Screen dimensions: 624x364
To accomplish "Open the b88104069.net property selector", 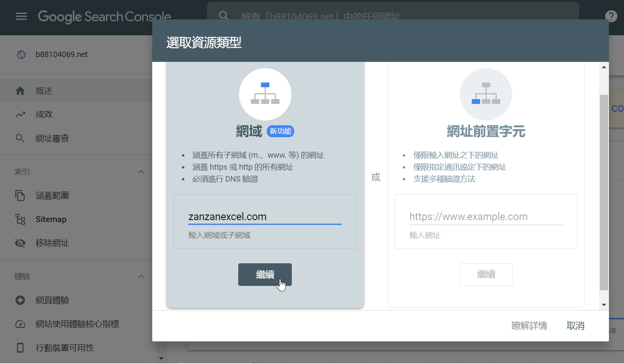I will pyautogui.click(x=83, y=55).
